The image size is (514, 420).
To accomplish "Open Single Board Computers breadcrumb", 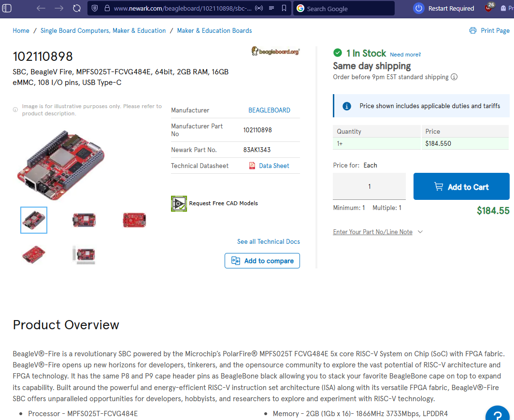I will [x=103, y=30].
